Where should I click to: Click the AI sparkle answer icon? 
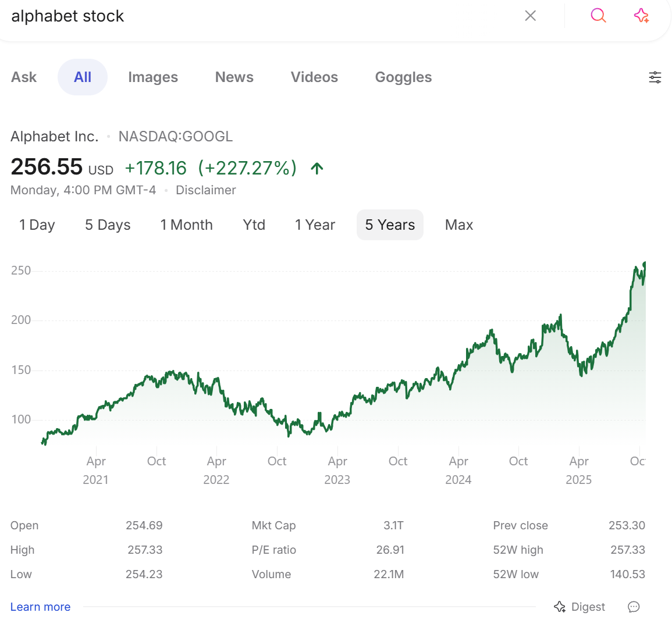(641, 16)
